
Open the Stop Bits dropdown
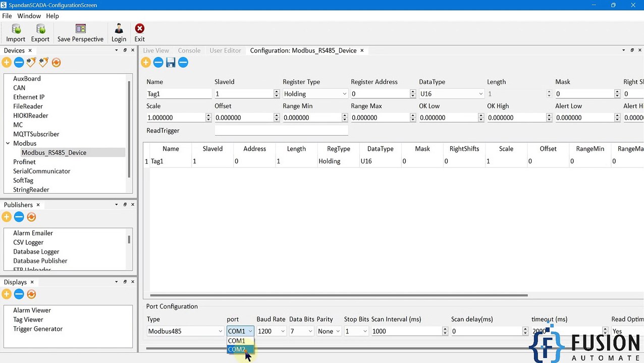(356, 331)
